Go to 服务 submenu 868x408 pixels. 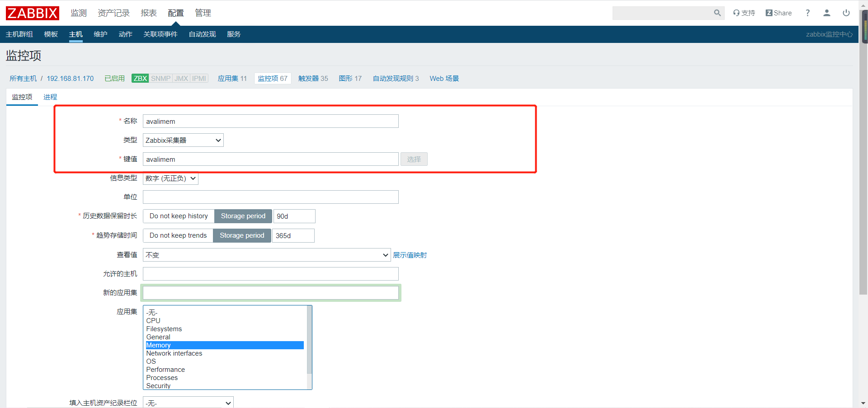234,34
